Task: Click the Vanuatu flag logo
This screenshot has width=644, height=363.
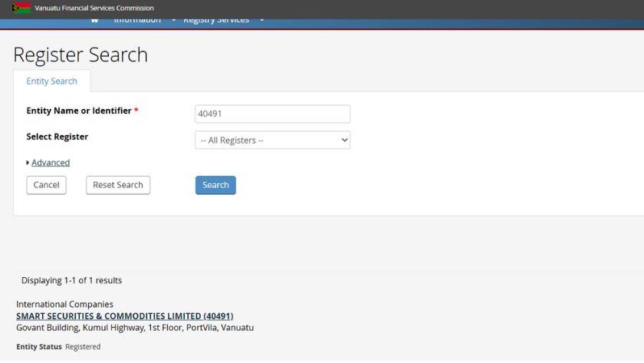Action: coord(21,8)
